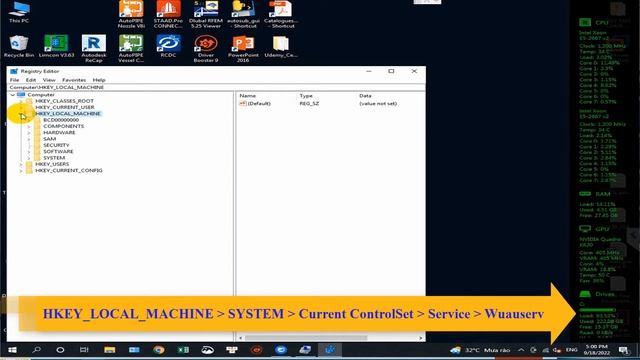Open taskbar Search magnifier
The width and height of the screenshot is (640, 360).
pos(37,350)
